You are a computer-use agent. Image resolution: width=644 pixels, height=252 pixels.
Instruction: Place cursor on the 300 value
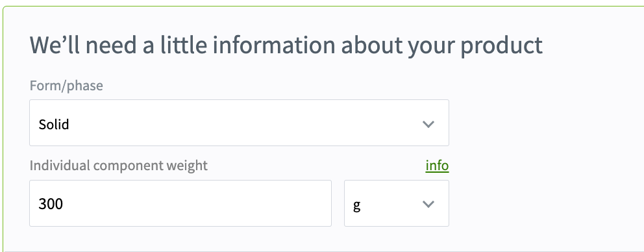tap(51, 204)
